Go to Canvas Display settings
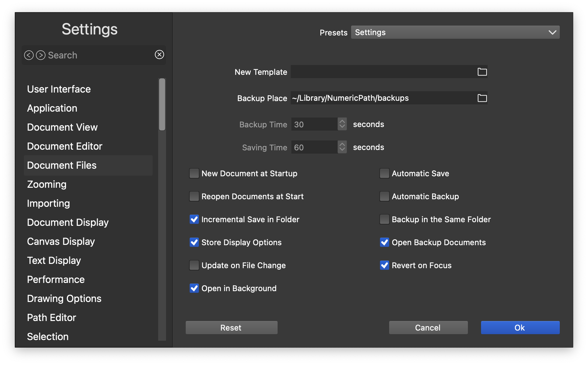The height and width of the screenshot is (365, 588). 61,241
